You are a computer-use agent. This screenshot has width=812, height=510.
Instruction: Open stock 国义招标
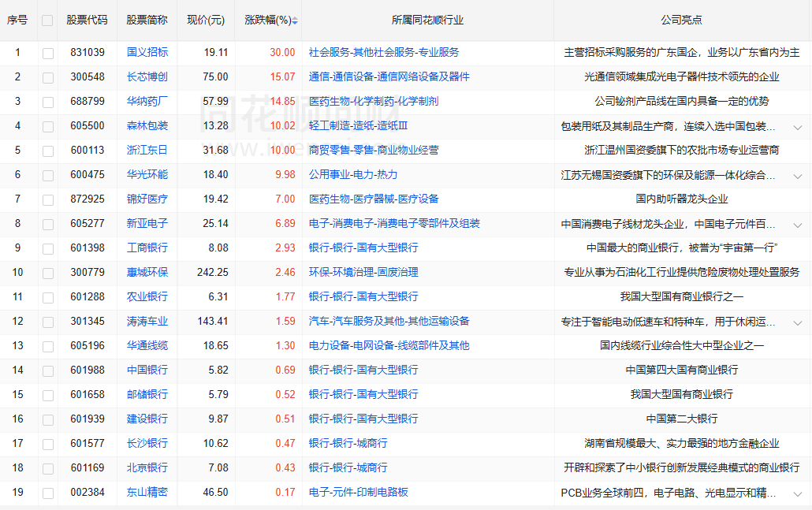147,52
